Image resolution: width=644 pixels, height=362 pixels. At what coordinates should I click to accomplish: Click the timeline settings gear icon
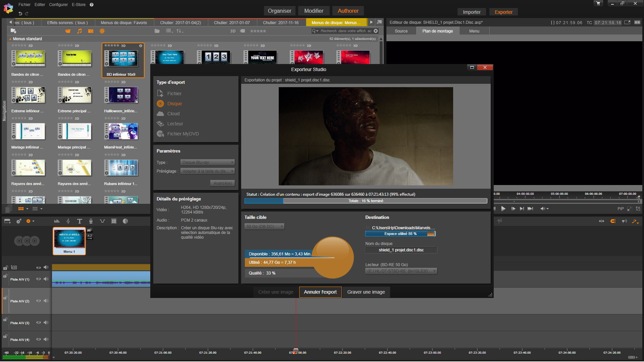click(19, 221)
